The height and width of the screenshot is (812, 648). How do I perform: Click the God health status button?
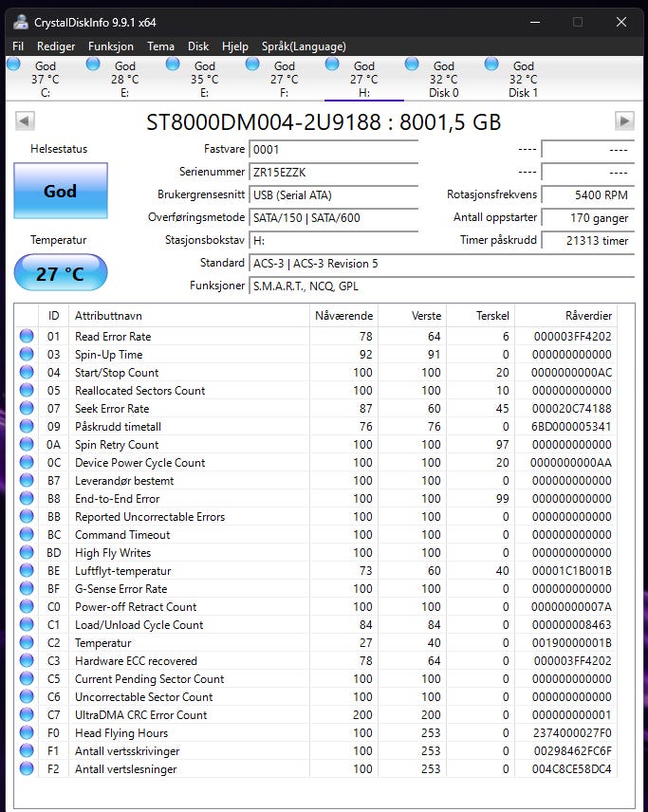(61, 191)
